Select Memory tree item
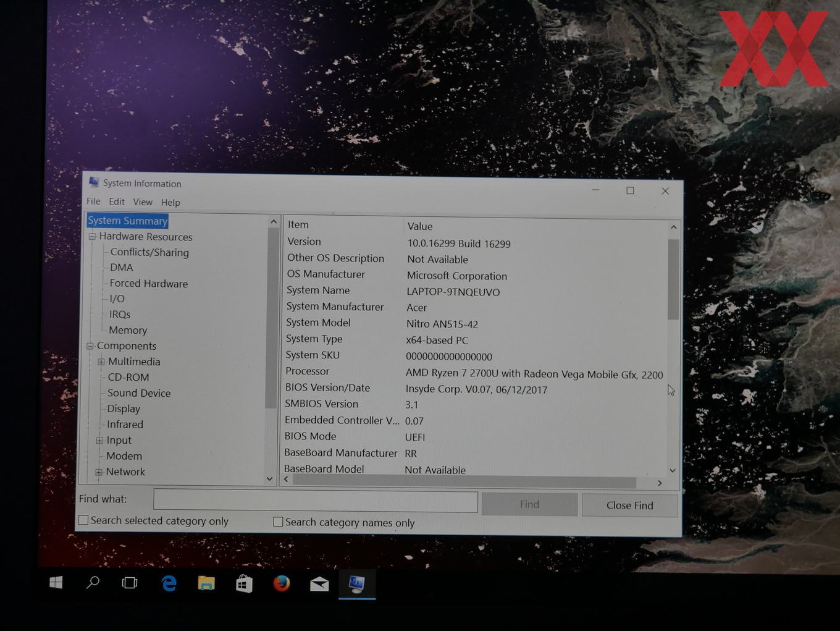 128,330
